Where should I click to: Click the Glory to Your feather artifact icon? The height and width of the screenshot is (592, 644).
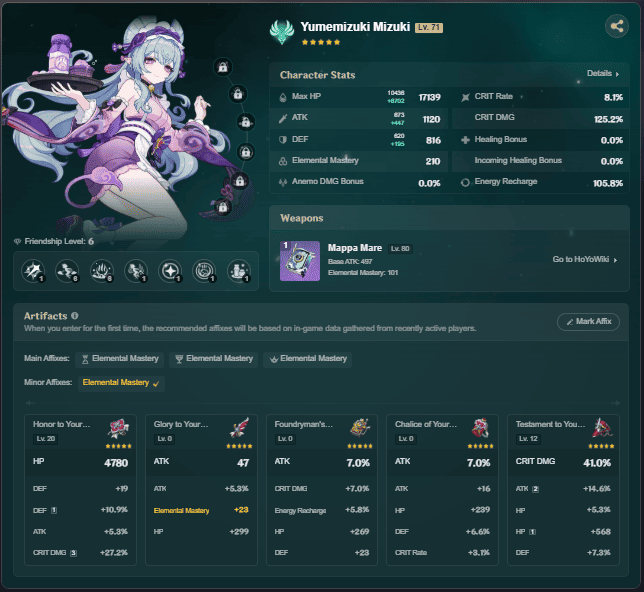[239, 429]
